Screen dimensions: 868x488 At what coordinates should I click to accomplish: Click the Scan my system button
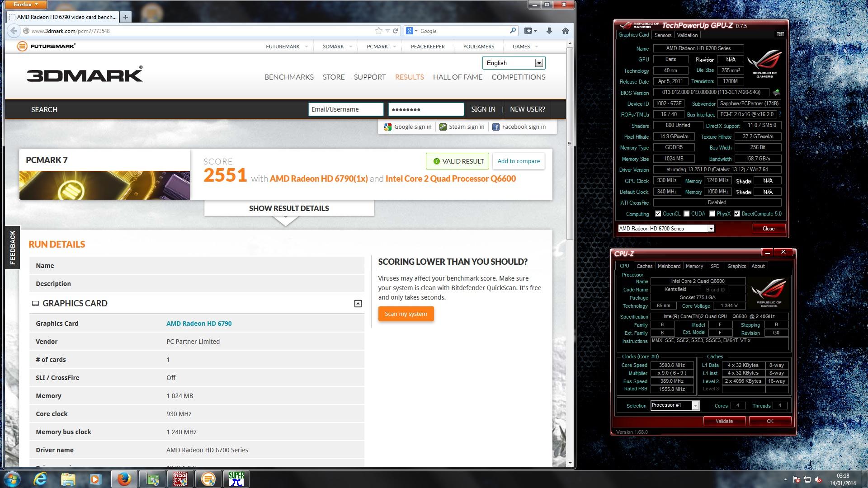coord(406,314)
